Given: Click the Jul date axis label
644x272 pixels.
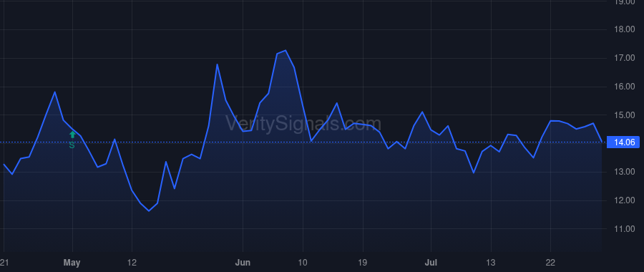Looking at the screenshot, I should pos(431,263).
